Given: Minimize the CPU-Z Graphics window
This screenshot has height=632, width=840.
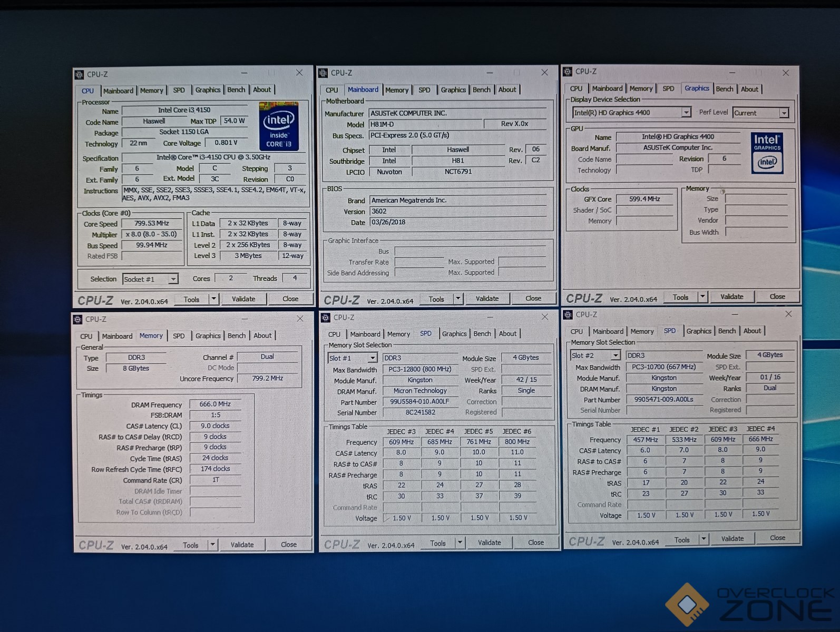Looking at the screenshot, I should 732,73.
